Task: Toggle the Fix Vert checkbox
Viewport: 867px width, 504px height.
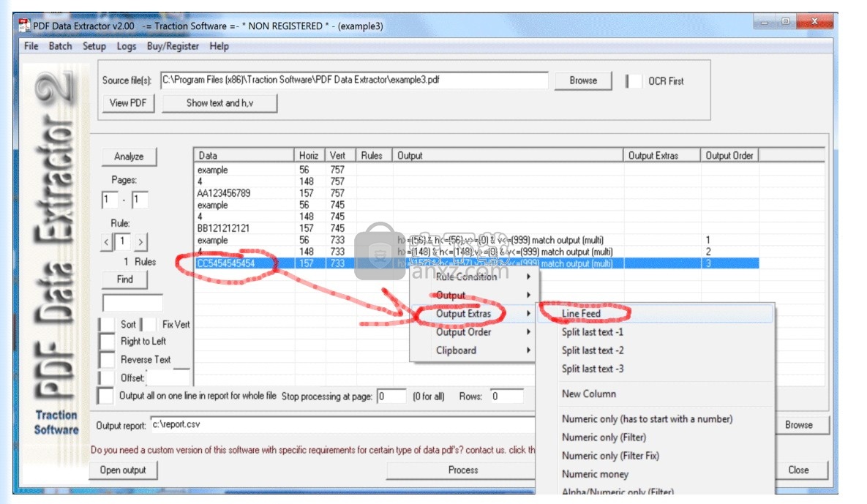Action: pos(149,325)
